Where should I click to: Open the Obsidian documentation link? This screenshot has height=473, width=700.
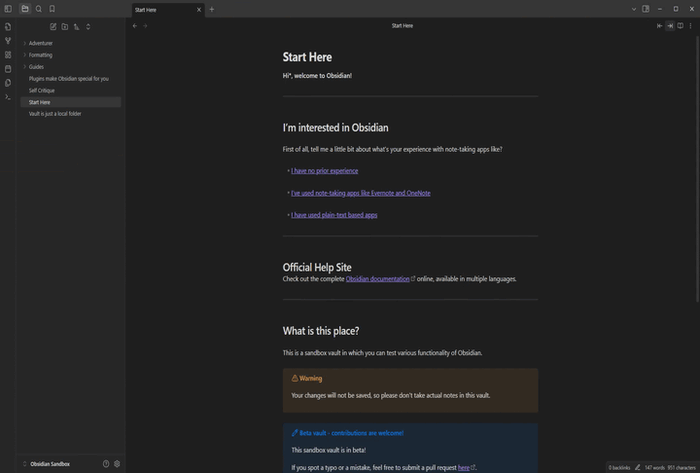tap(378, 279)
